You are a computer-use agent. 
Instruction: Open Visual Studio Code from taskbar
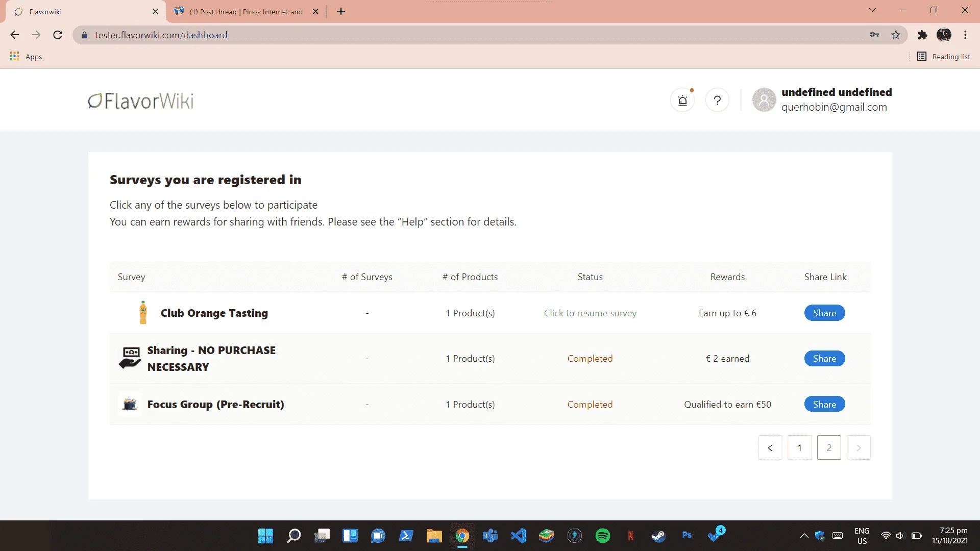(x=519, y=536)
